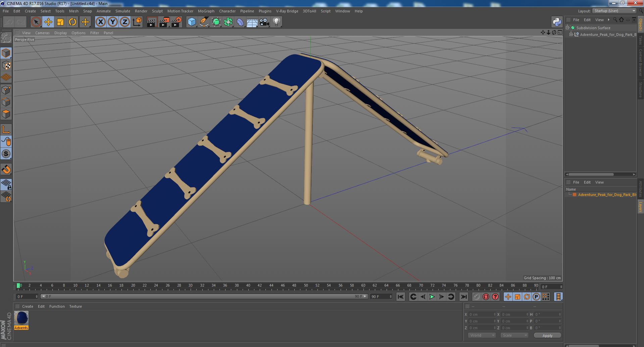Open the Python script icon
This screenshot has height=347, width=644.
tap(557, 22)
